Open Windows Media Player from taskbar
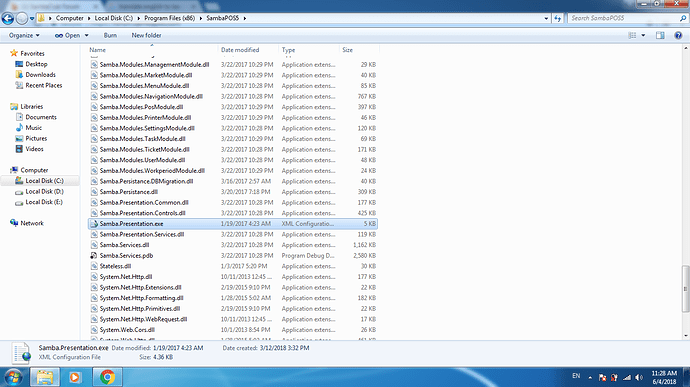The height and width of the screenshot is (387, 690). pyautogui.click(x=75, y=377)
